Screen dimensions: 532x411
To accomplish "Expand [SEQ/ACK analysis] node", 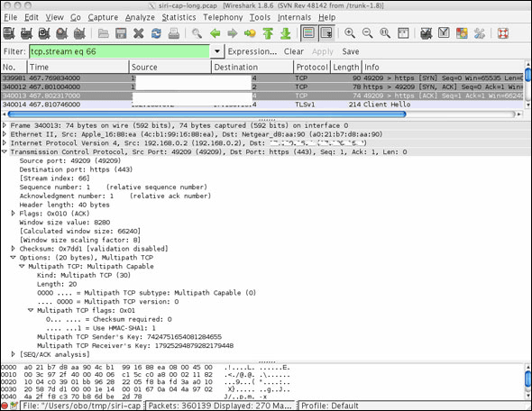I will click(14, 354).
